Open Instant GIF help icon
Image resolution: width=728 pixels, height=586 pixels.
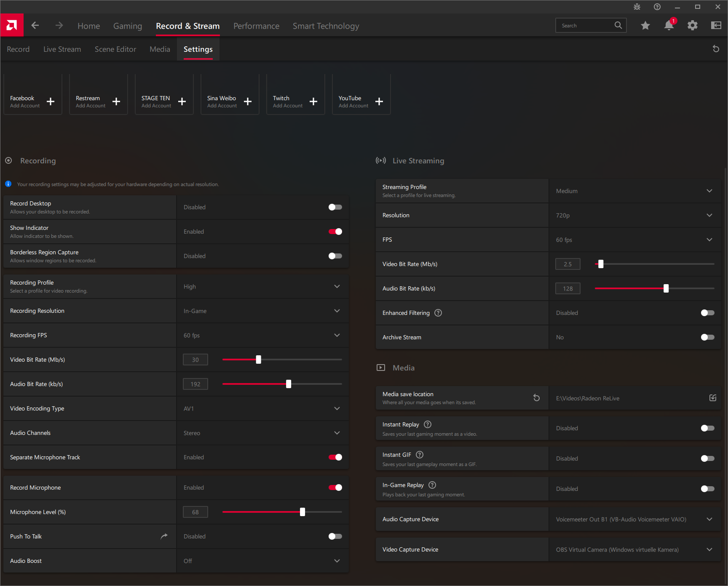tap(420, 455)
